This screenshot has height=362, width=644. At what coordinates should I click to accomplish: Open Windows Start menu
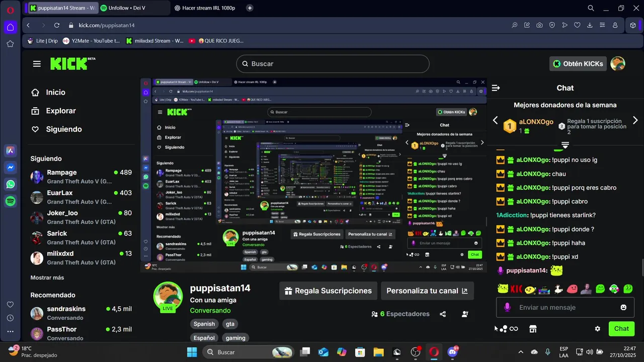pyautogui.click(x=192, y=352)
